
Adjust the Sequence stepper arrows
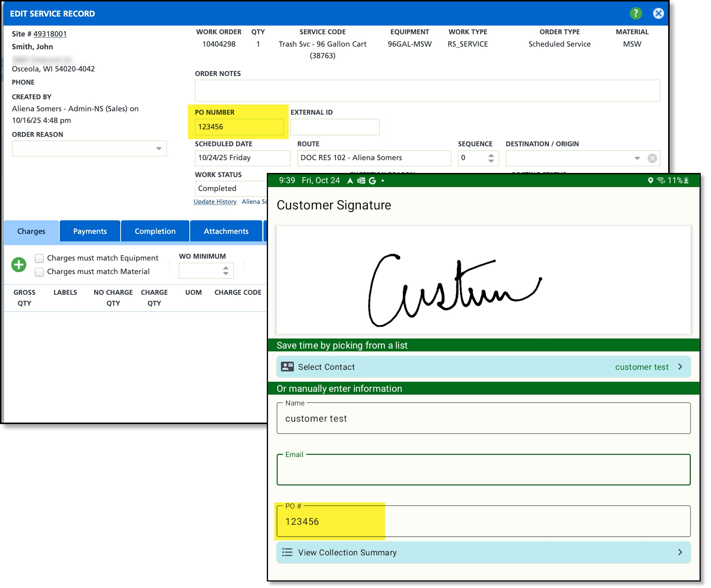point(491,158)
